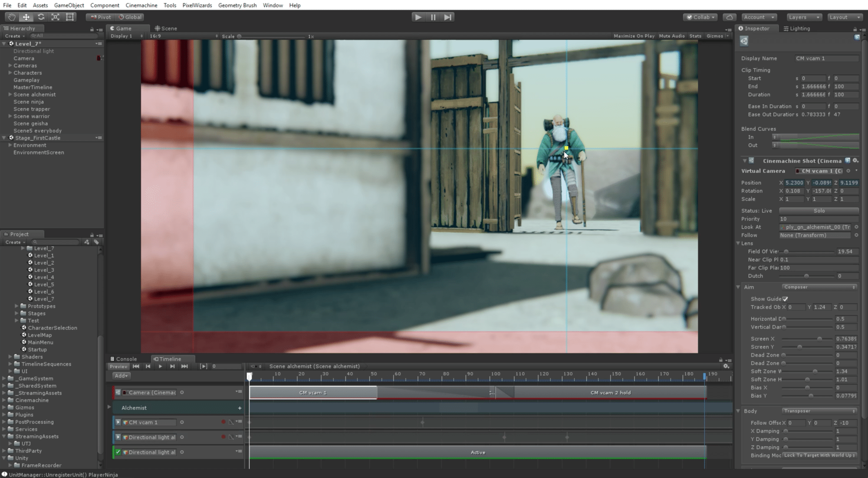Select the Rect transform tool
This screenshot has width=868, height=478.
click(x=70, y=17)
